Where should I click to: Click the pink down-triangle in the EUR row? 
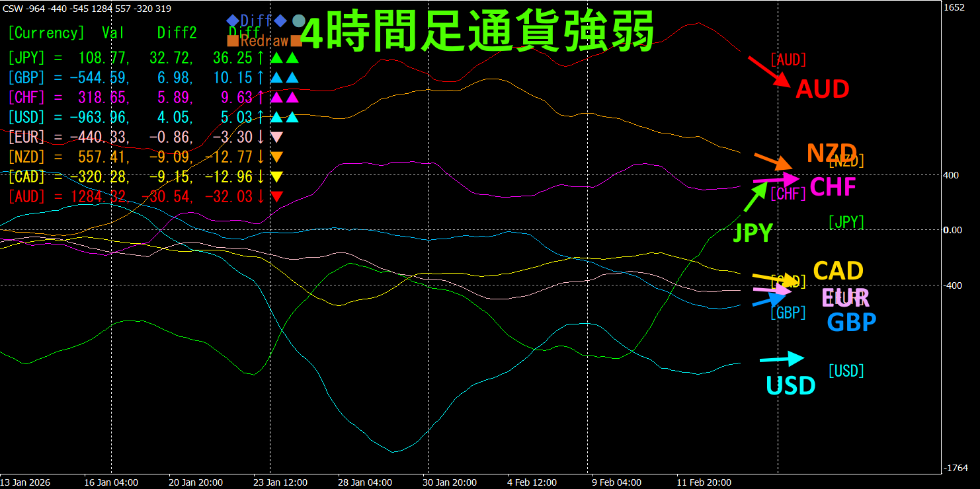[x=277, y=137]
